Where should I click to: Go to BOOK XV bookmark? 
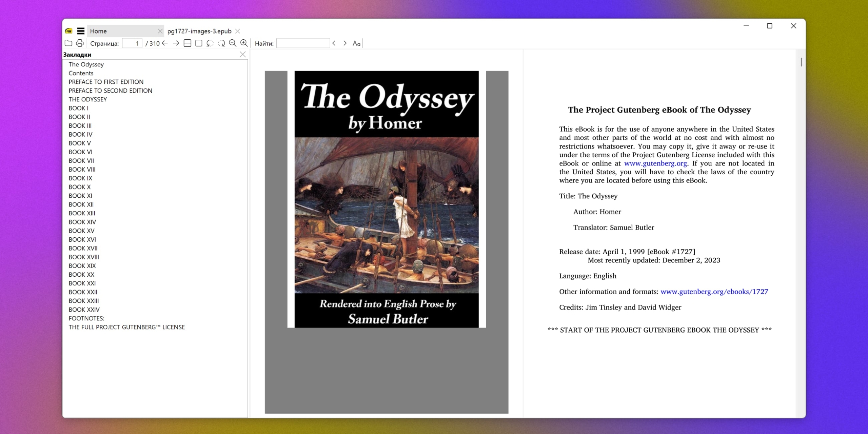tap(81, 231)
